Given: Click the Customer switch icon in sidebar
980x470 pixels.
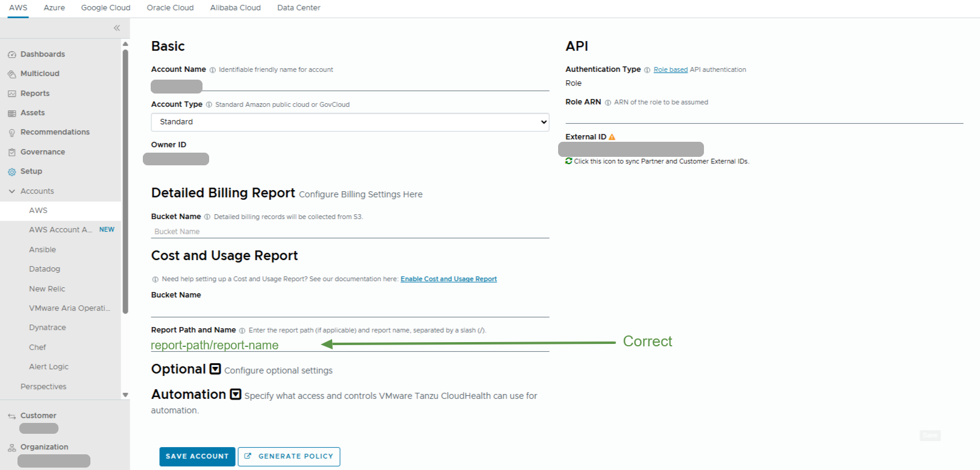Looking at the screenshot, I should pyautogui.click(x=11, y=416).
